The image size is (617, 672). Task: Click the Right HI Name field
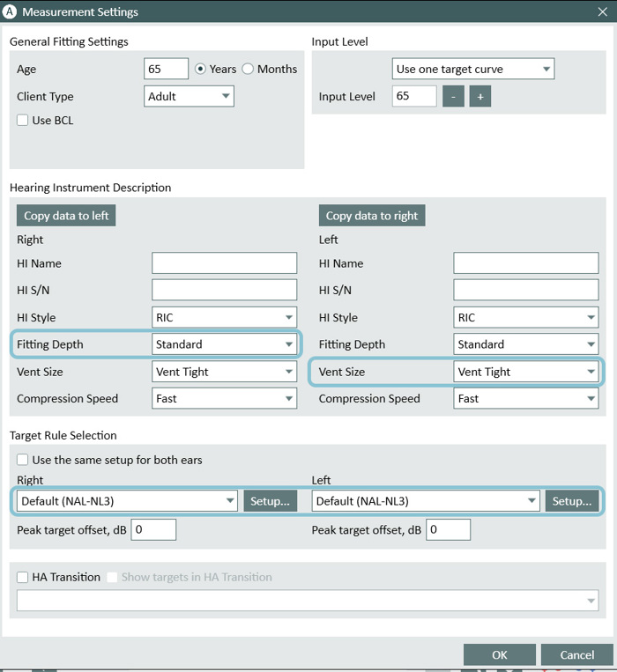click(x=224, y=263)
